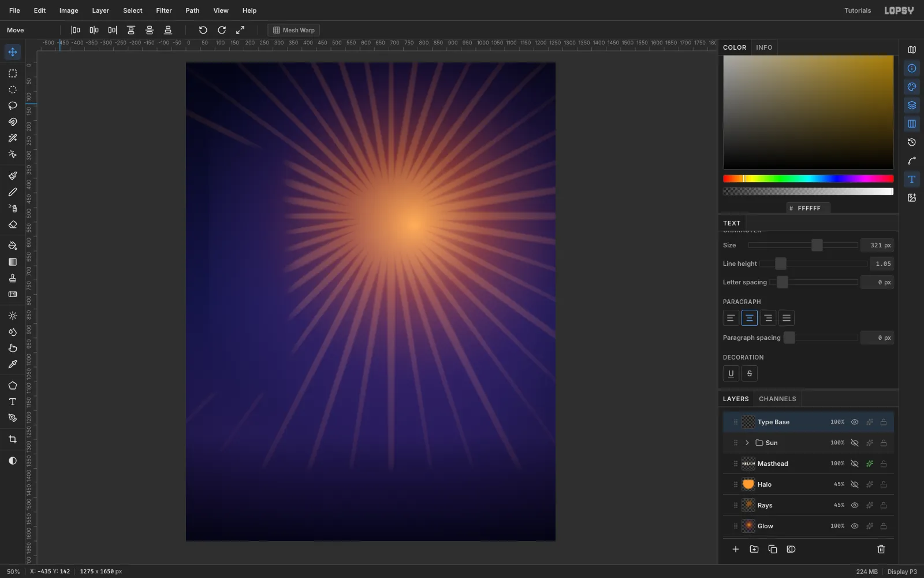924x578 pixels.
Task: Select the Clone Stamp tool
Action: pyautogui.click(x=13, y=278)
